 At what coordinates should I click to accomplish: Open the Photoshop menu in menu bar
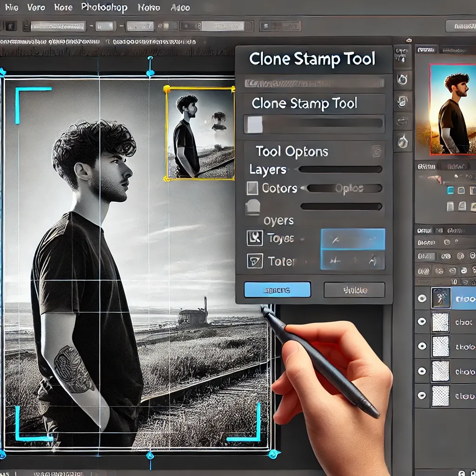(104, 7)
